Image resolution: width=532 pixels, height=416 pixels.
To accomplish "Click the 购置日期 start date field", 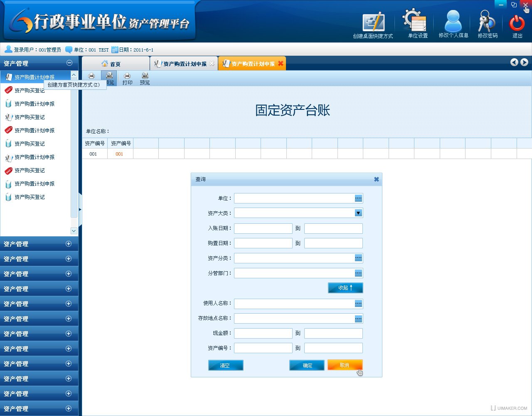I will click(x=263, y=243).
